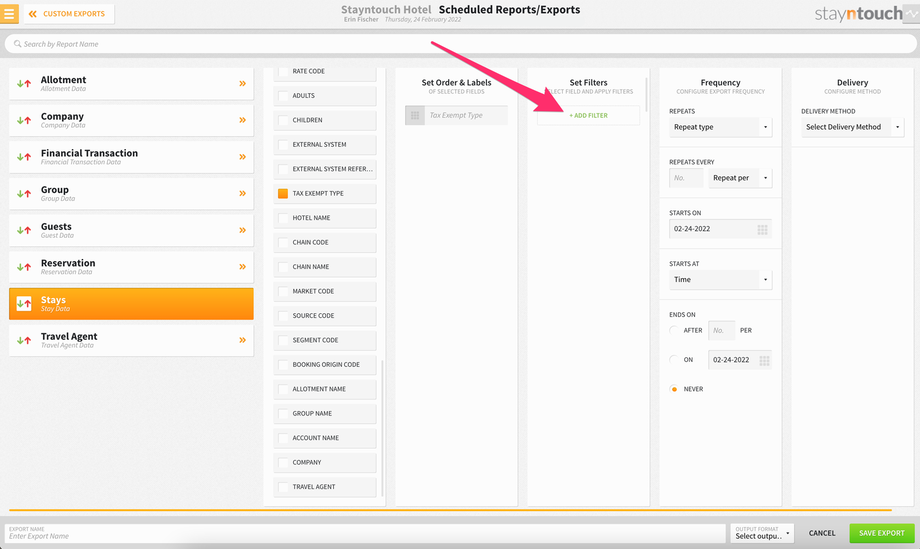Screen dimensions: 920x549
Task: Click the Repeats Every number field
Action: point(686,178)
